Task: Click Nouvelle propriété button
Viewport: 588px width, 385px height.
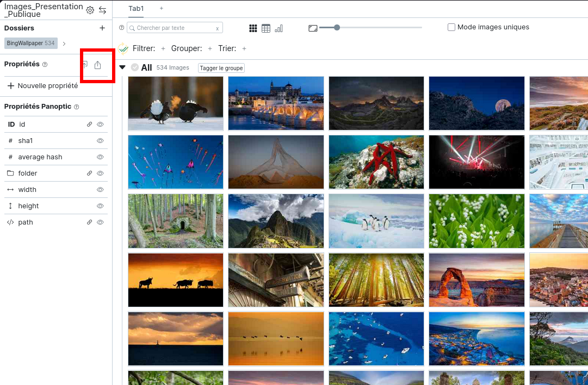Action: pos(42,86)
